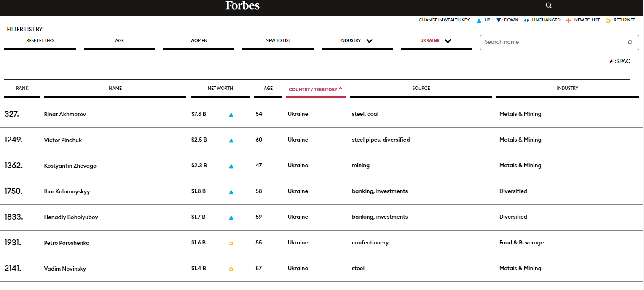Click the 'mining' source cell
Image resolution: width=644 pixels, height=290 pixels.
(361, 166)
